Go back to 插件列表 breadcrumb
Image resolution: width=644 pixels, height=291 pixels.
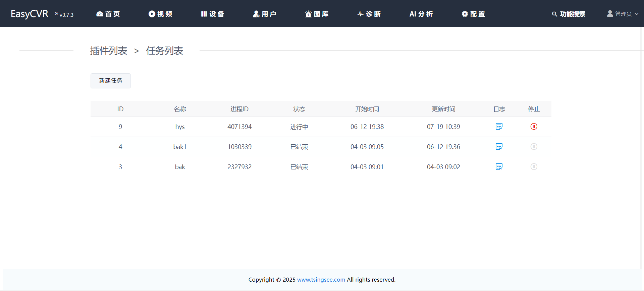point(109,51)
